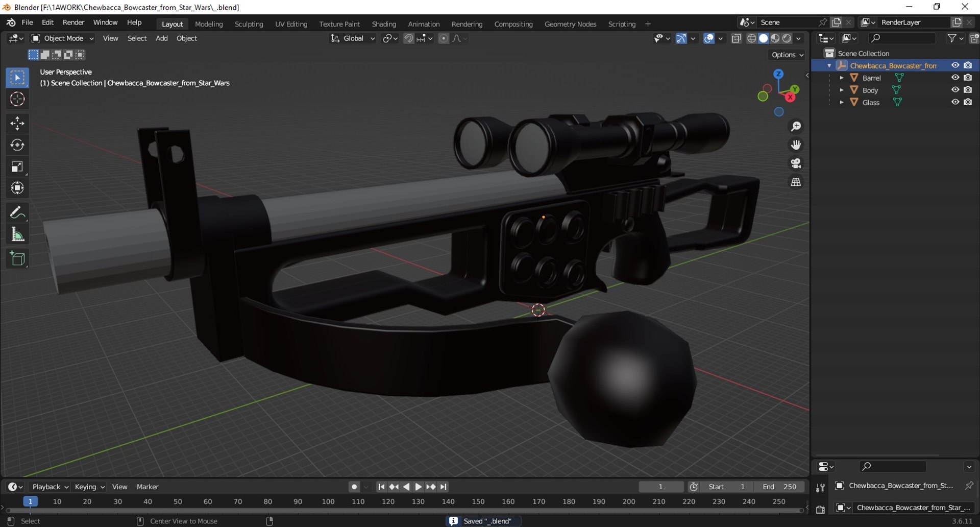
Task: Click the Zoom view gizmo icon
Action: [796, 127]
